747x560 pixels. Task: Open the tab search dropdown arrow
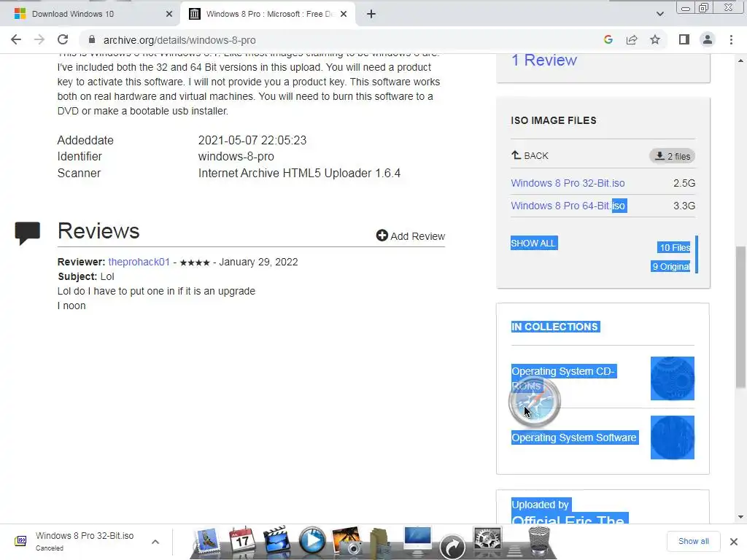click(659, 14)
